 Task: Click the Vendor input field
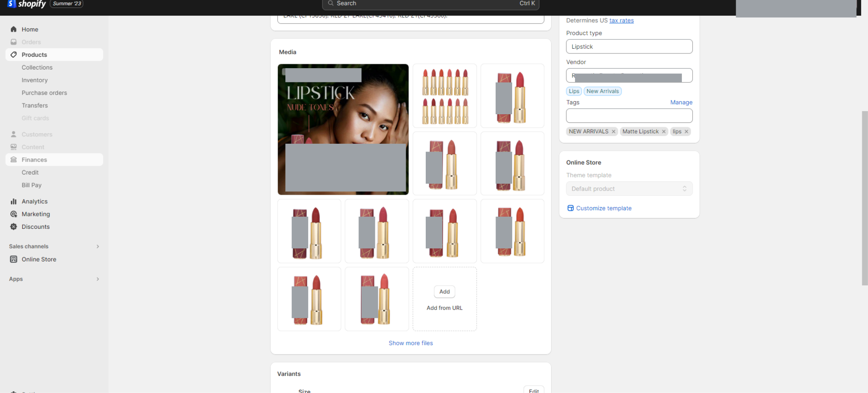coord(629,76)
